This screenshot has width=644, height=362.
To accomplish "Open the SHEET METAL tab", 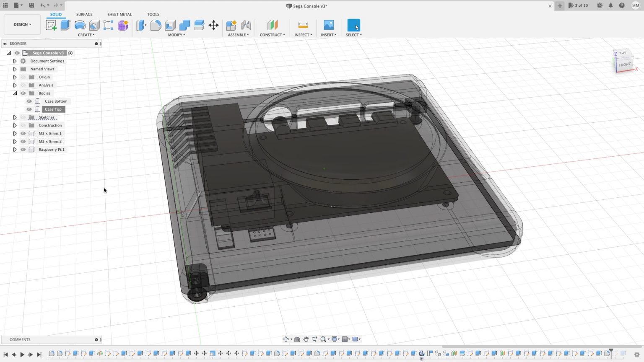I will (119, 14).
